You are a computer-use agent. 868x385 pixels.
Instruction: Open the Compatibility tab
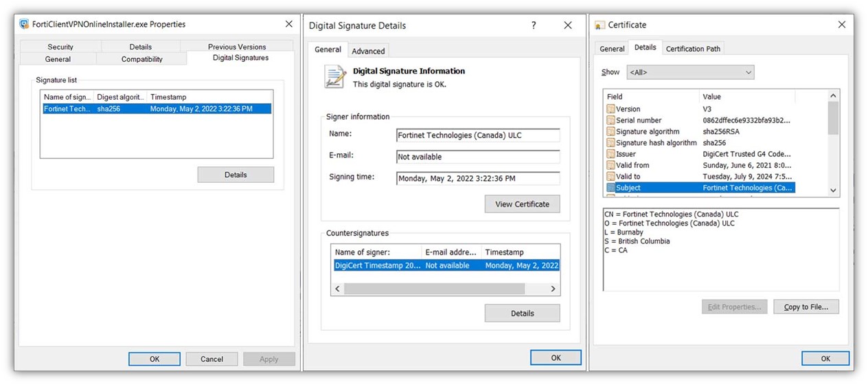click(x=142, y=59)
